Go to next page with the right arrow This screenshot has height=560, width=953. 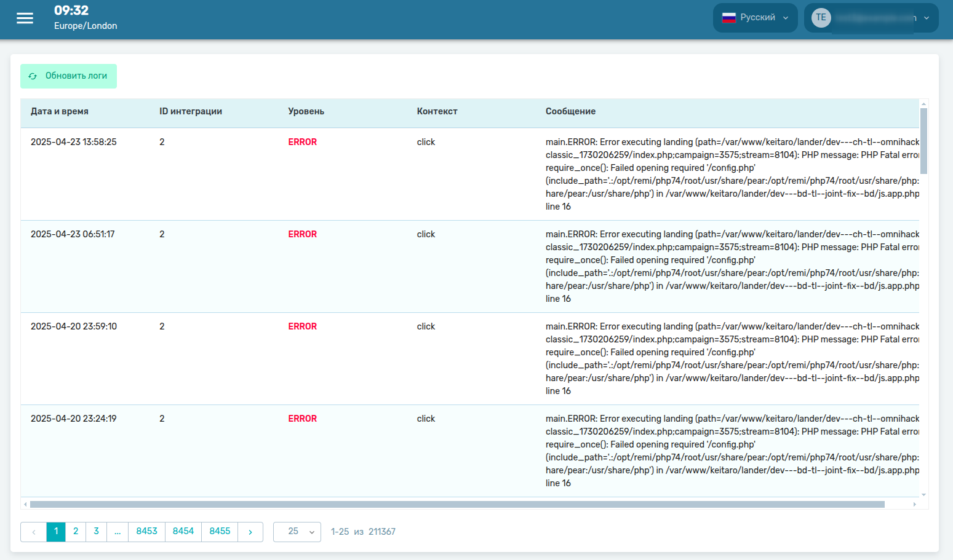[x=250, y=532]
